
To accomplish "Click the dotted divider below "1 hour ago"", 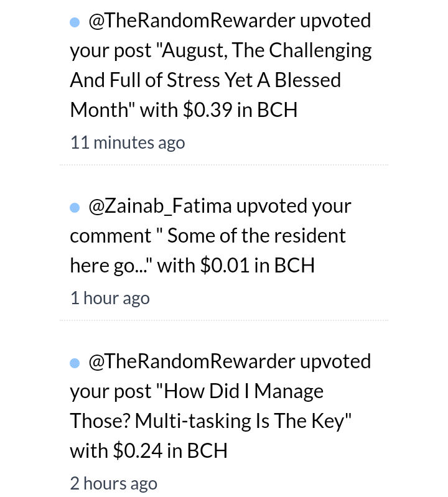I will pos(224,320).
